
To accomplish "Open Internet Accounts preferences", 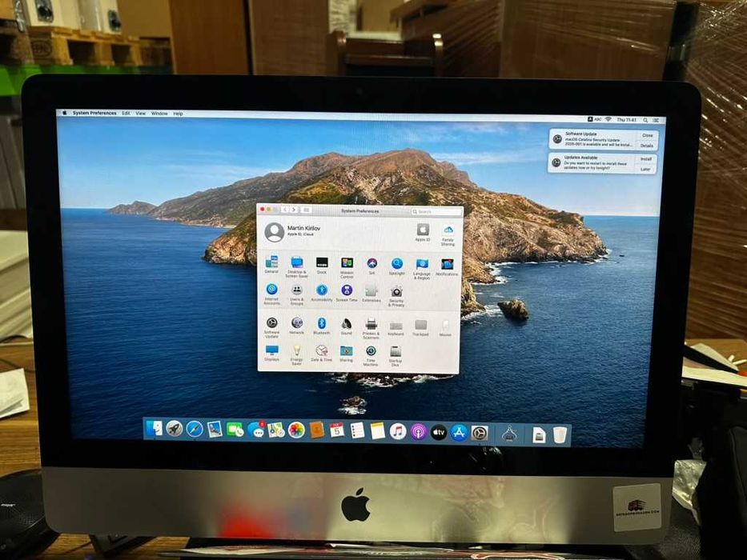I will pyautogui.click(x=271, y=294).
